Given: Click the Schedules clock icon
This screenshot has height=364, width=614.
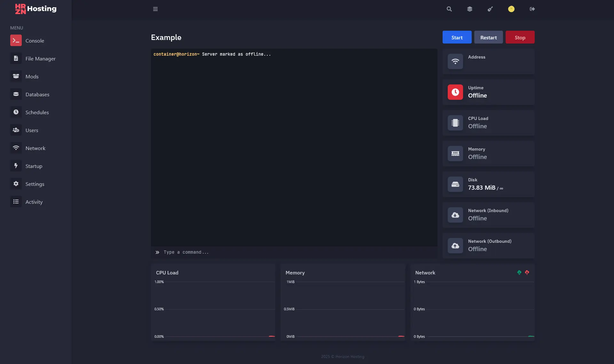Looking at the screenshot, I should tap(16, 112).
